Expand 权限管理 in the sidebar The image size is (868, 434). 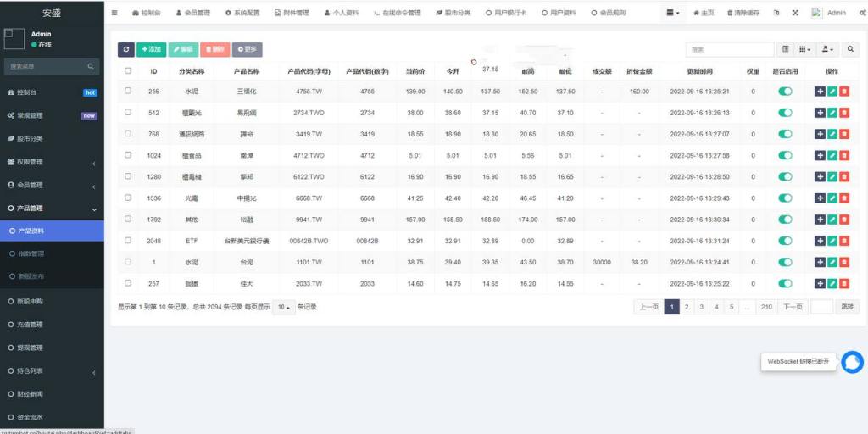point(52,162)
